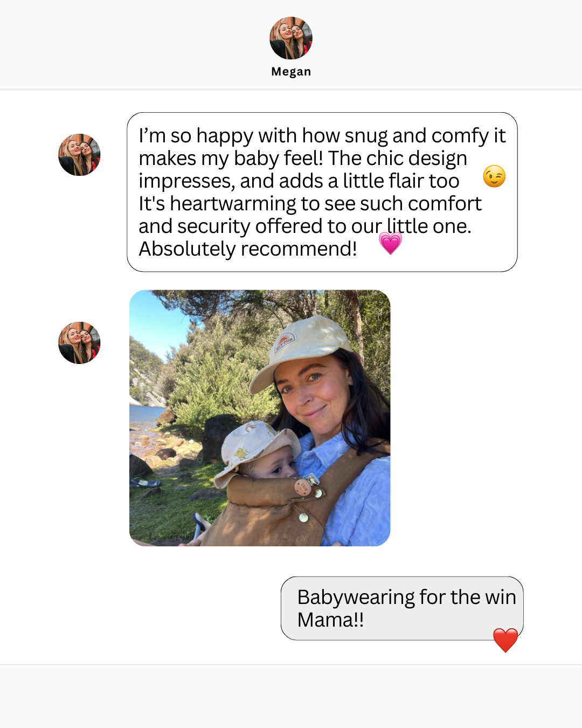
Task: Click the words "The chic design" in the review
Action: tap(398, 159)
